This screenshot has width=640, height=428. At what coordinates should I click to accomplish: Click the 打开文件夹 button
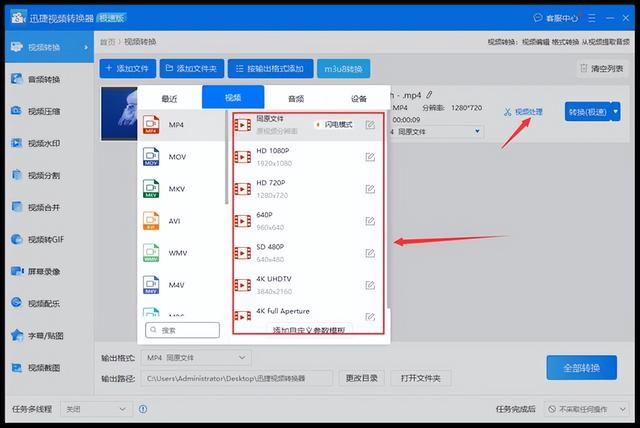coord(421,378)
